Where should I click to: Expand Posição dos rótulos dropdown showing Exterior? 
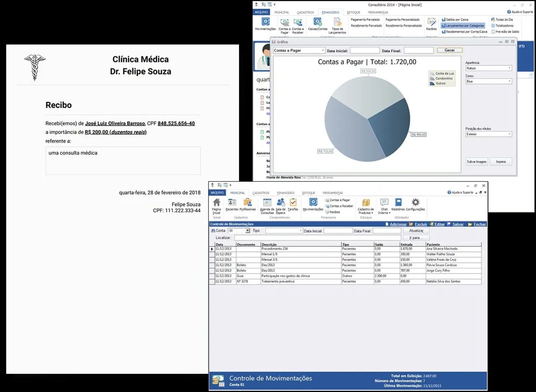point(509,134)
